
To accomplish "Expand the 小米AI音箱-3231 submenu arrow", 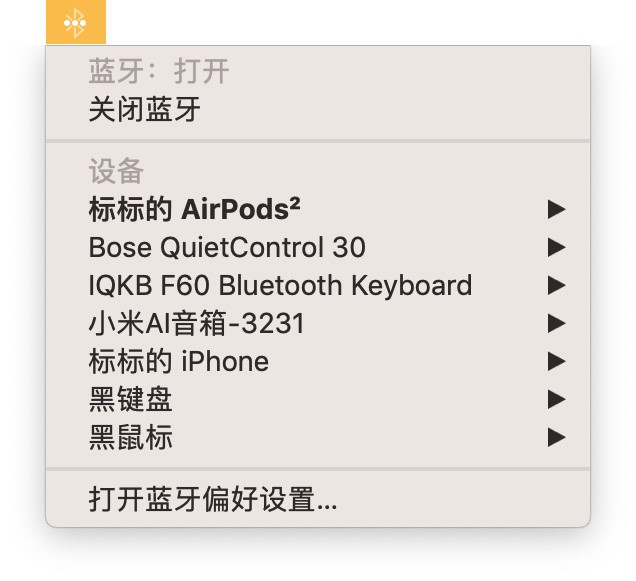I will (x=556, y=323).
